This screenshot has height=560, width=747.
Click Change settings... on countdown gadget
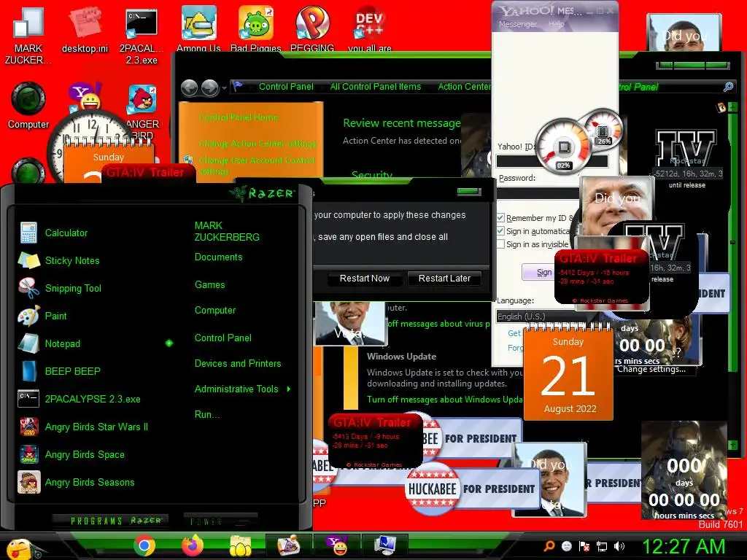coord(651,369)
